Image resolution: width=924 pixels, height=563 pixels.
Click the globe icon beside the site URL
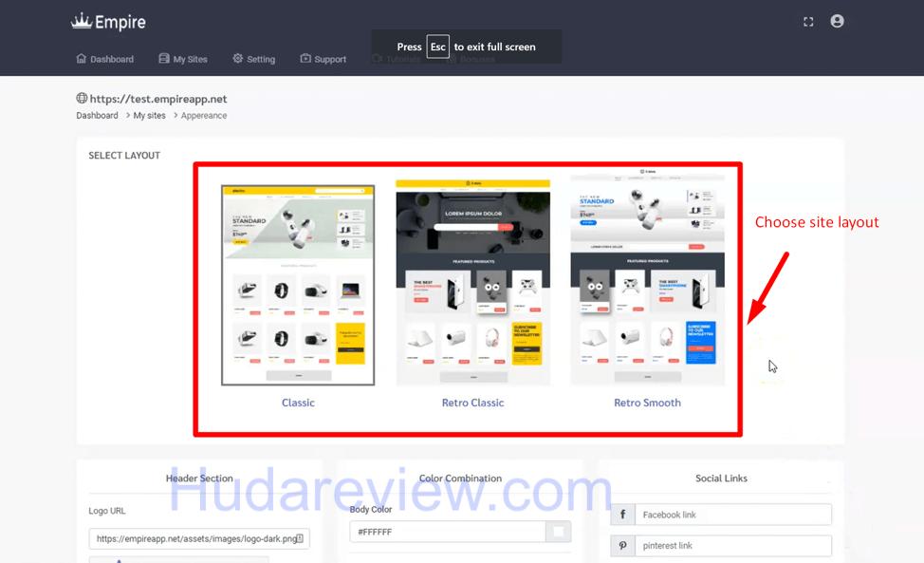[82, 98]
